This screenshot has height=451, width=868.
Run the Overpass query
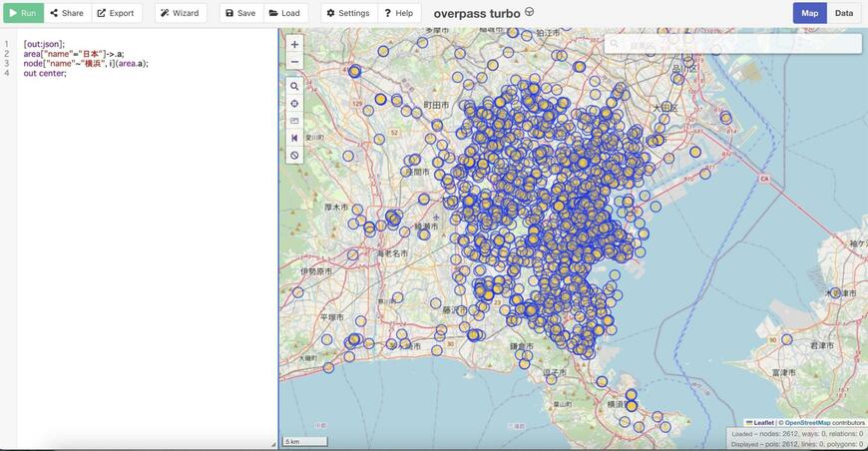click(23, 13)
